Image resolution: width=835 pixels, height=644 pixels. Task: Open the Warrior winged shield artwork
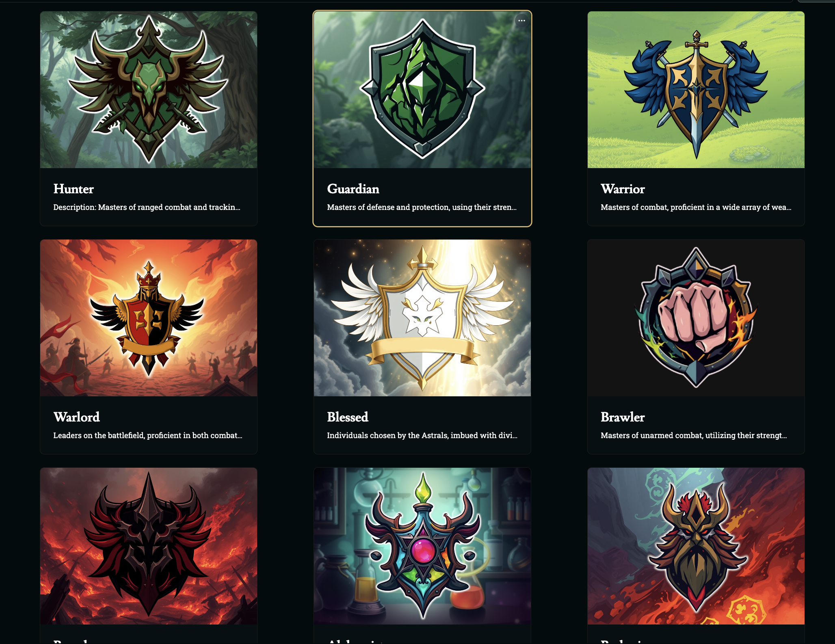click(696, 90)
